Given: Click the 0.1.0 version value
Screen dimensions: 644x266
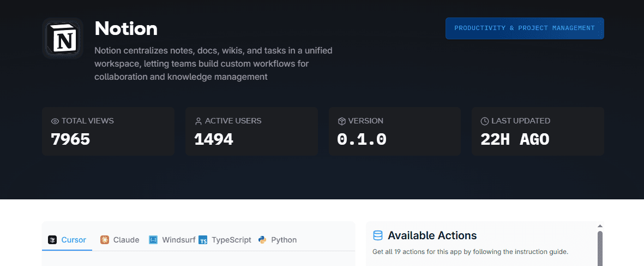Looking at the screenshot, I should coord(362,139).
